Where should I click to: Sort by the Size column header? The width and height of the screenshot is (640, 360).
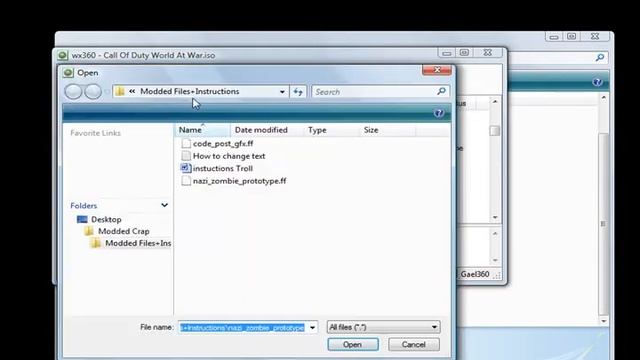point(387,130)
